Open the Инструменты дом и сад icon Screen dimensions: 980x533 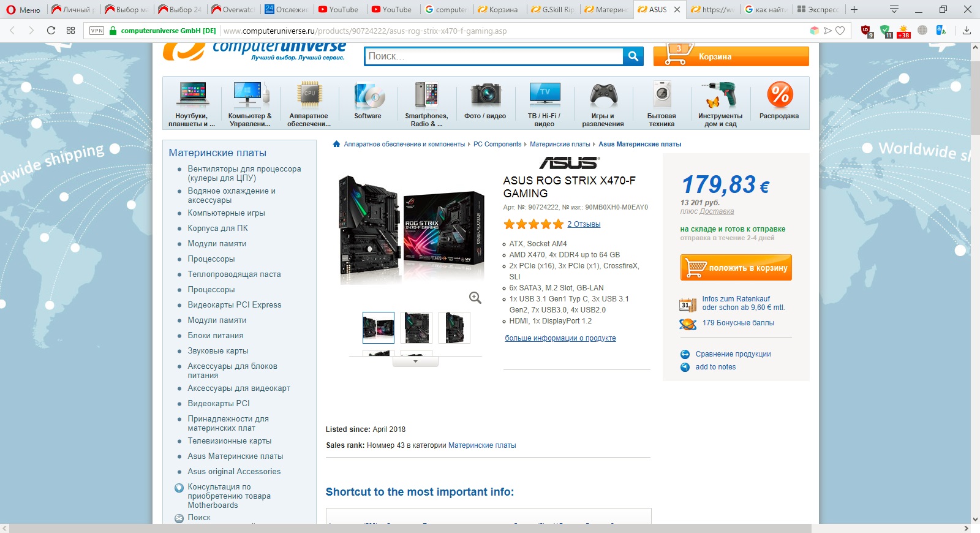click(x=720, y=103)
